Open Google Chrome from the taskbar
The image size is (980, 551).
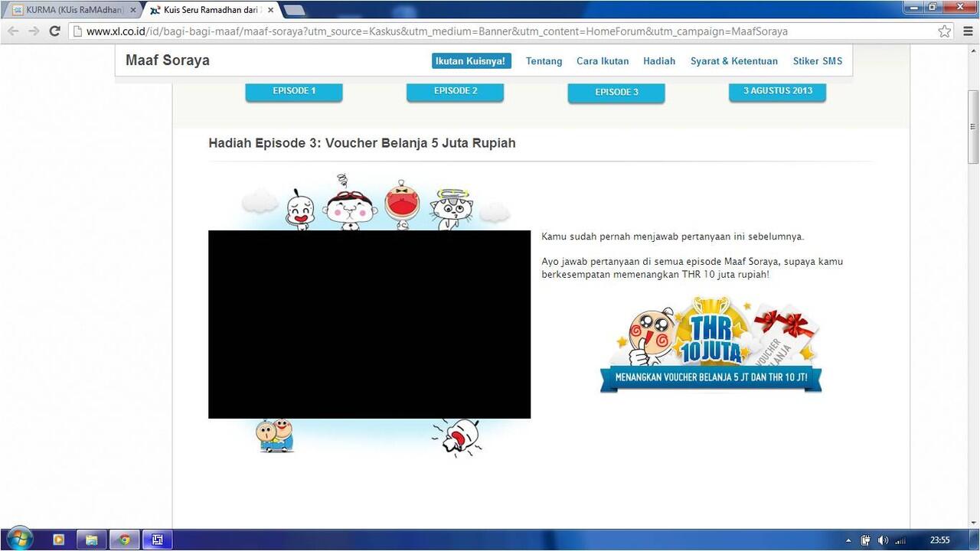[x=124, y=540]
